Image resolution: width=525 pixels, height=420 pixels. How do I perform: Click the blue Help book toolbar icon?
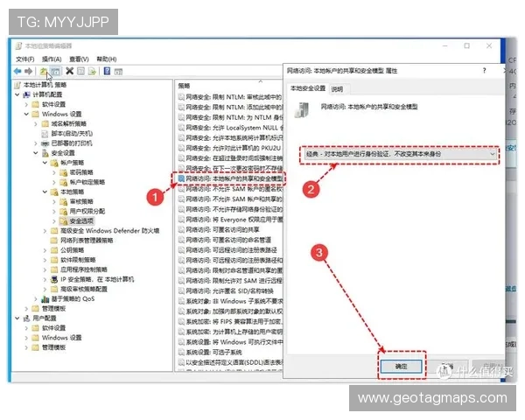[107, 71]
